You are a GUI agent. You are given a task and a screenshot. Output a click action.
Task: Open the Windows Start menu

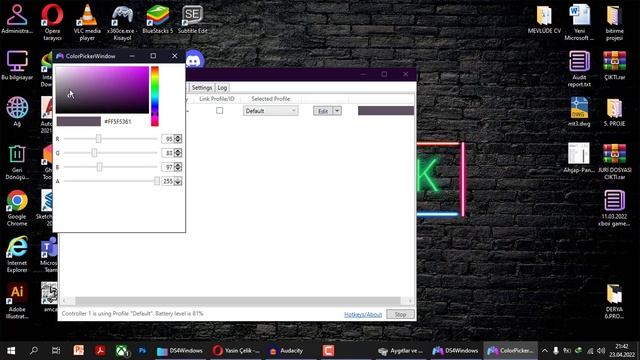coord(11,350)
